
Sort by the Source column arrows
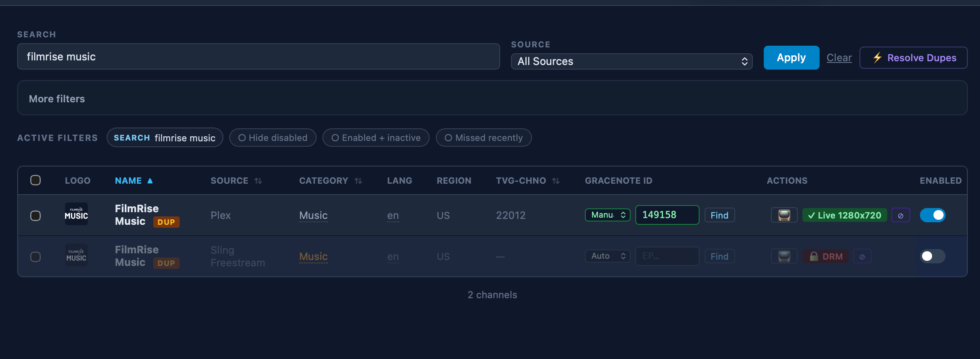258,181
